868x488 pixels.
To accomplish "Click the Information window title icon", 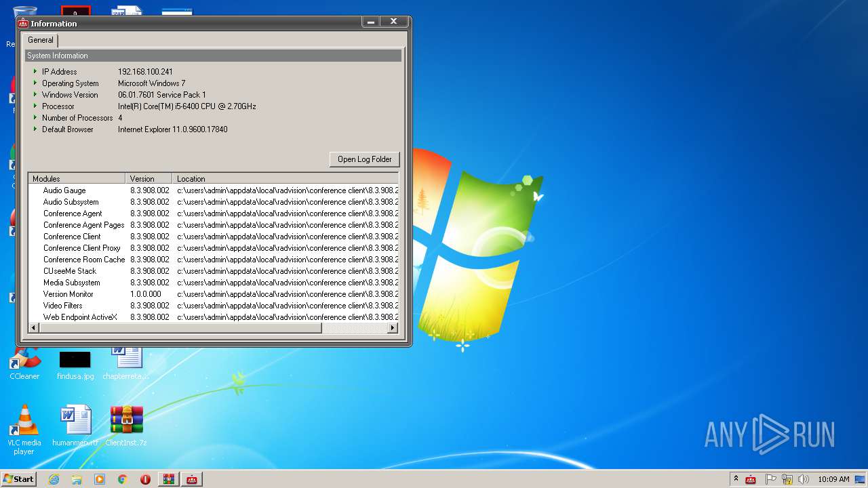I will pos(23,23).
